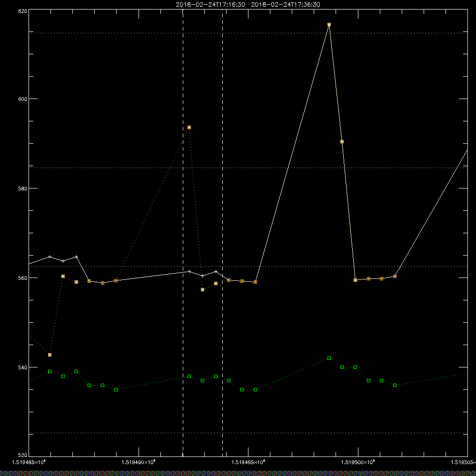The width and height of the screenshot is (476, 476).
Task: Select the right vertical dashed time marker
Action: point(222,233)
